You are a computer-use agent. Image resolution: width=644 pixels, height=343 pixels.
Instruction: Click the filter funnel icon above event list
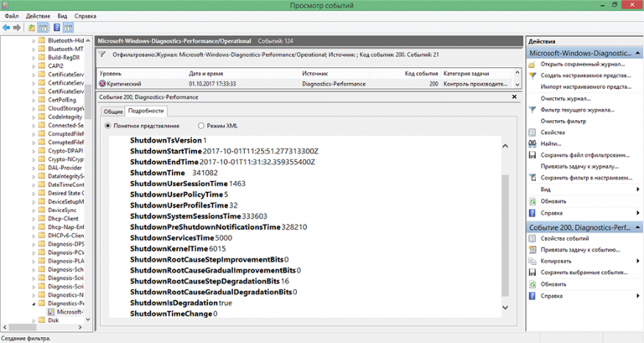click(x=102, y=55)
